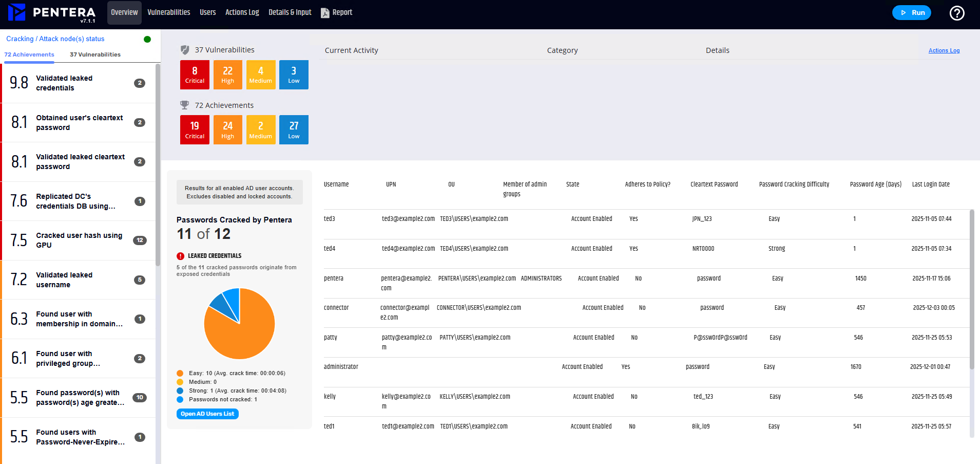The width and height of the screenshot is (980, 464).
Task: Click the Report PDF icon
Action: (x=325, y=13)
